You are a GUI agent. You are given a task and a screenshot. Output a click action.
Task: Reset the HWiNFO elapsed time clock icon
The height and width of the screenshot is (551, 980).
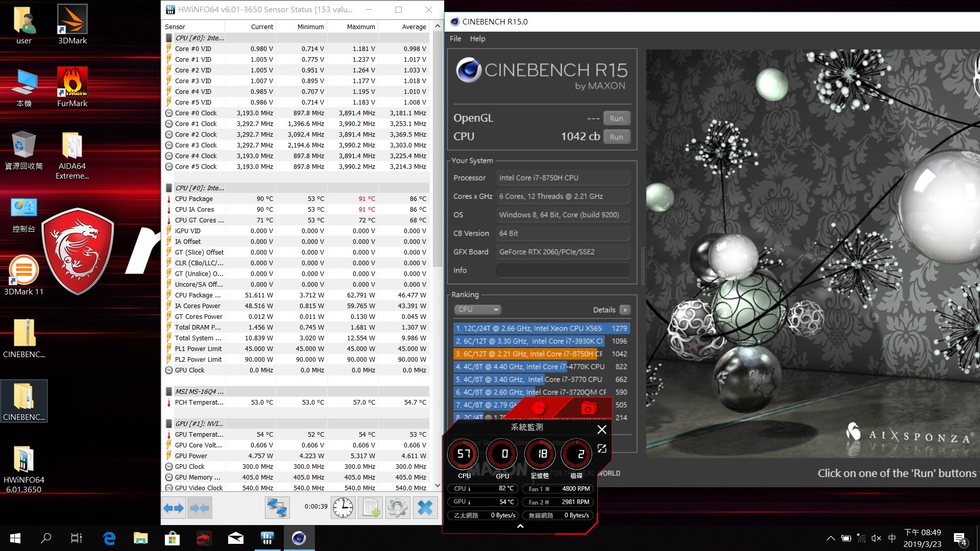[343, 508]
